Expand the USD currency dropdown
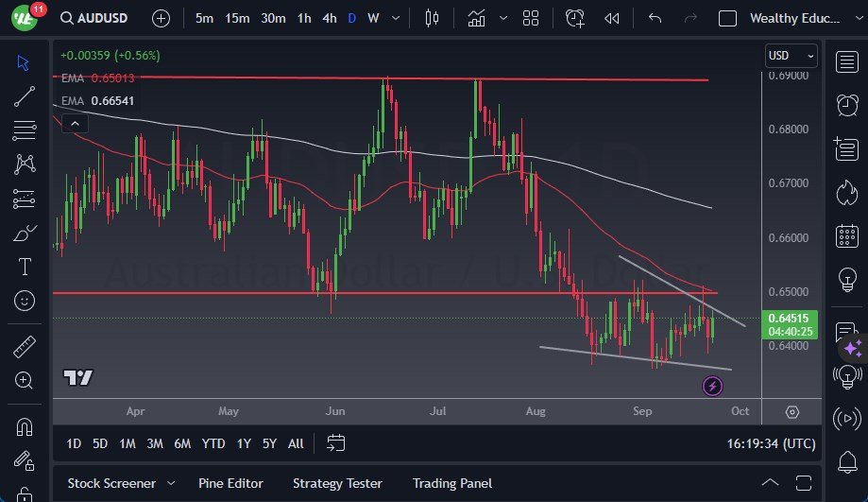 click(x=790, y=57)
